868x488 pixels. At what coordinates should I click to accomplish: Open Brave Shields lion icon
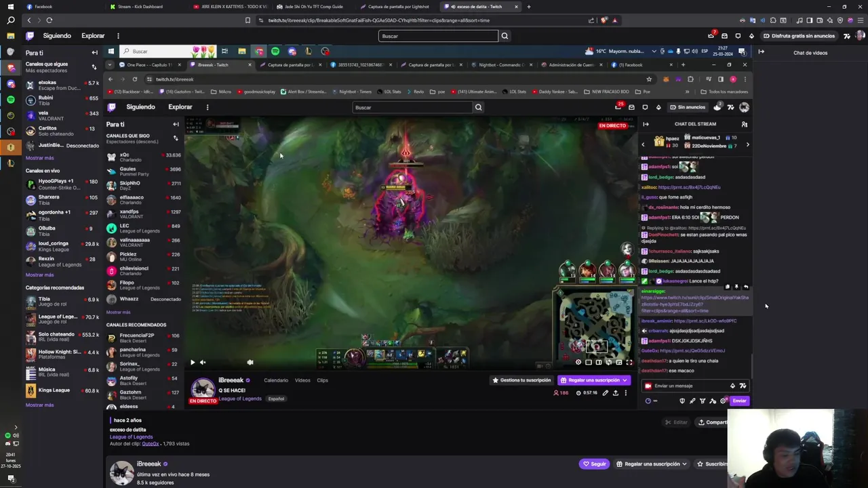(605, 20)
